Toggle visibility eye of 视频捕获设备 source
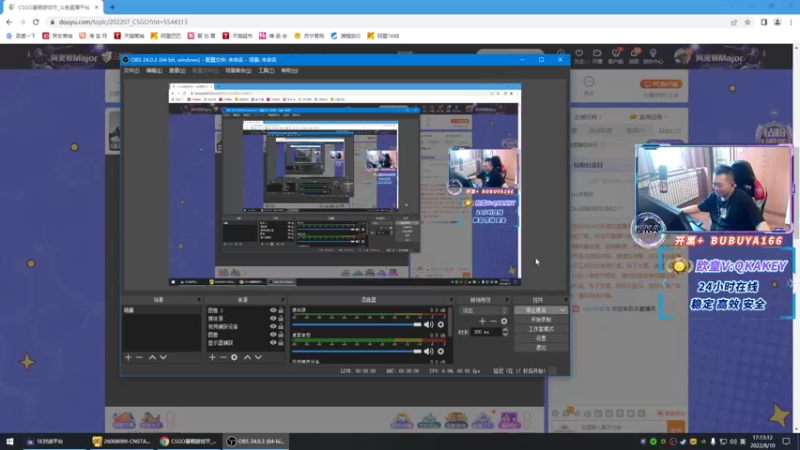The image size is (800, 450). (x=273, y=327)
